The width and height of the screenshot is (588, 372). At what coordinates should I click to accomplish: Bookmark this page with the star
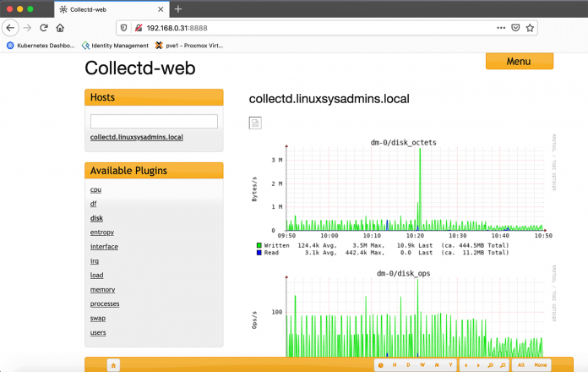click(x=530, y=28)
